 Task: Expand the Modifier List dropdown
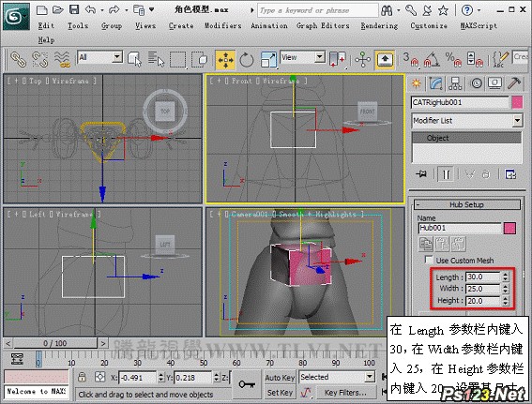coord(517,120)
